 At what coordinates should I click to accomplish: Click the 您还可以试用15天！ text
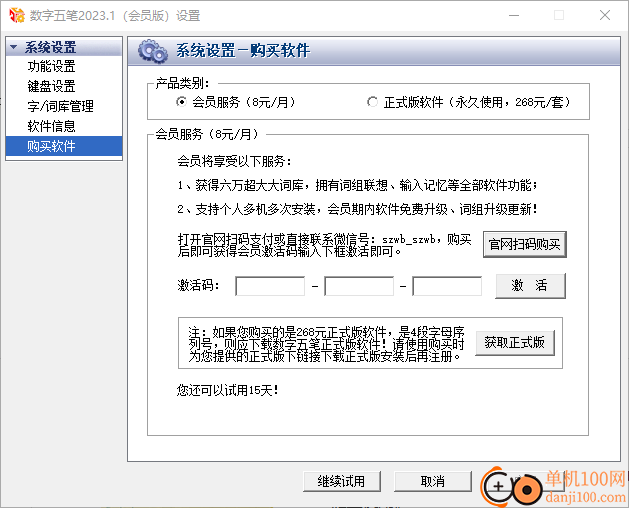coord(227,390)
